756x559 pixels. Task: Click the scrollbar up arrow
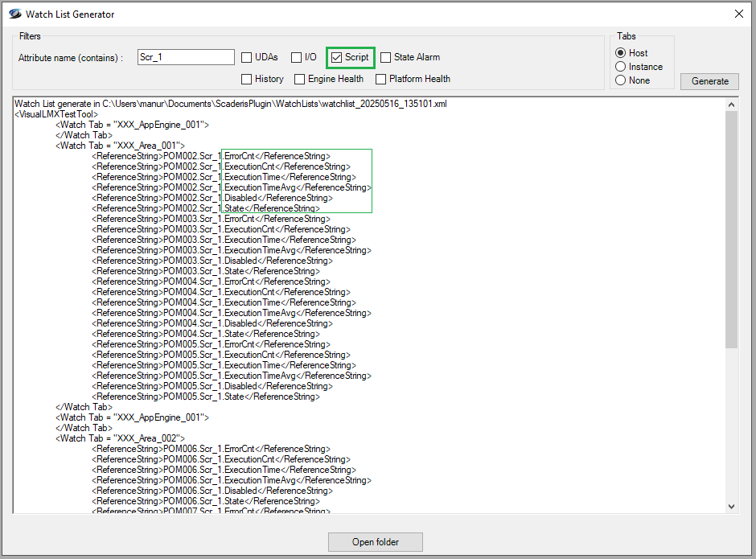coord(731,105)
